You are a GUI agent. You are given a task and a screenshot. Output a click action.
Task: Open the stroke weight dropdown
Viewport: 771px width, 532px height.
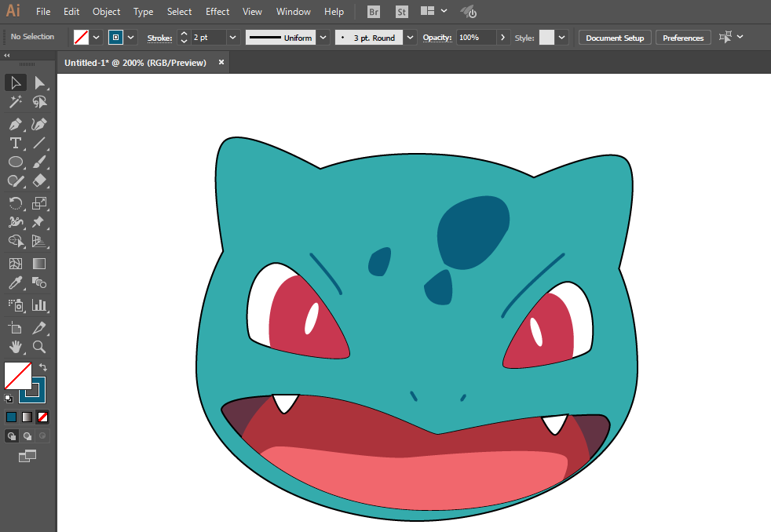coord(232,38)
